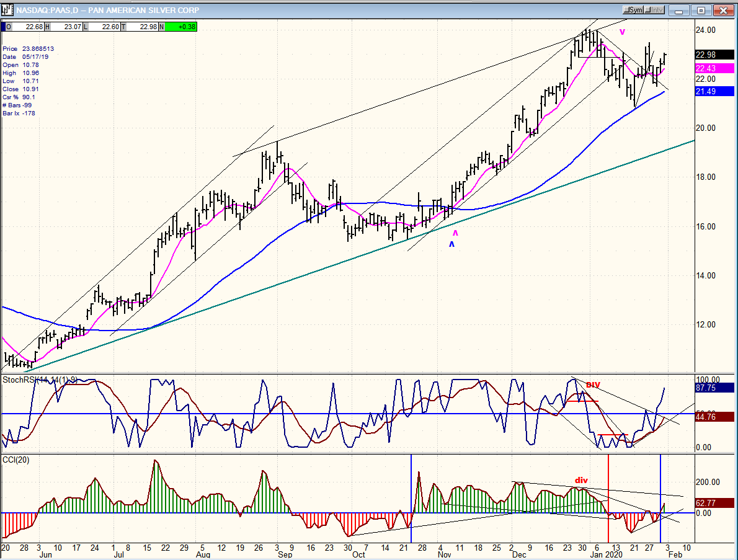
Task: Click the chart icon in title bar
Action: pos(7,10)
